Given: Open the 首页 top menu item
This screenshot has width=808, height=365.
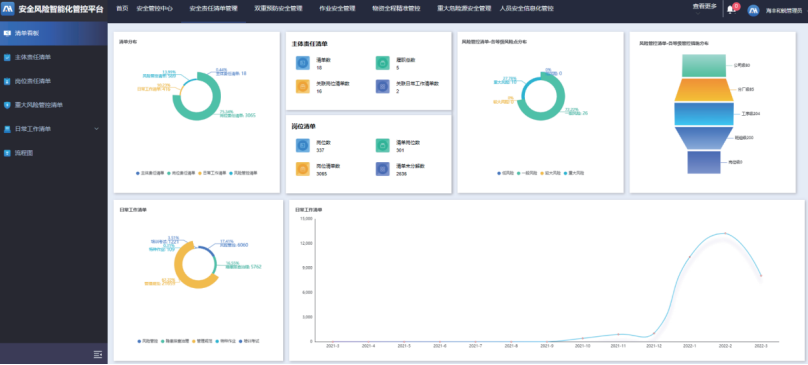Looking at the screenshot, I should point(122,9).
